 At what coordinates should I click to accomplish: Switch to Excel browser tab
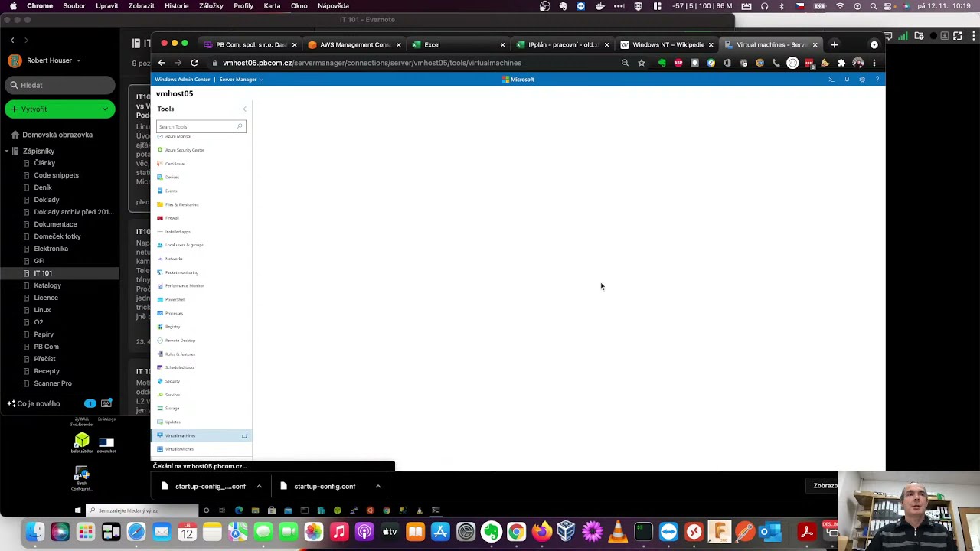pyautogui.click(x=458, y=45)
